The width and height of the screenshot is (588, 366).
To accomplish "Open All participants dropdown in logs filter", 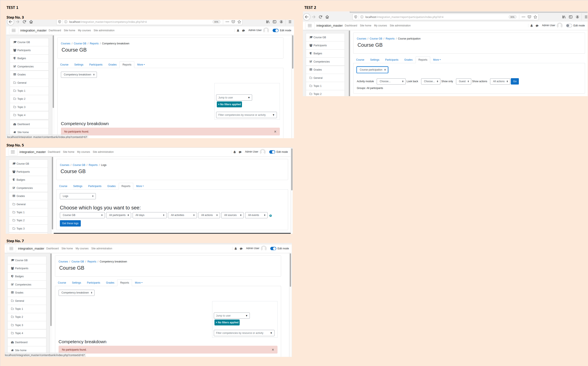I will [x=119, y=215].
